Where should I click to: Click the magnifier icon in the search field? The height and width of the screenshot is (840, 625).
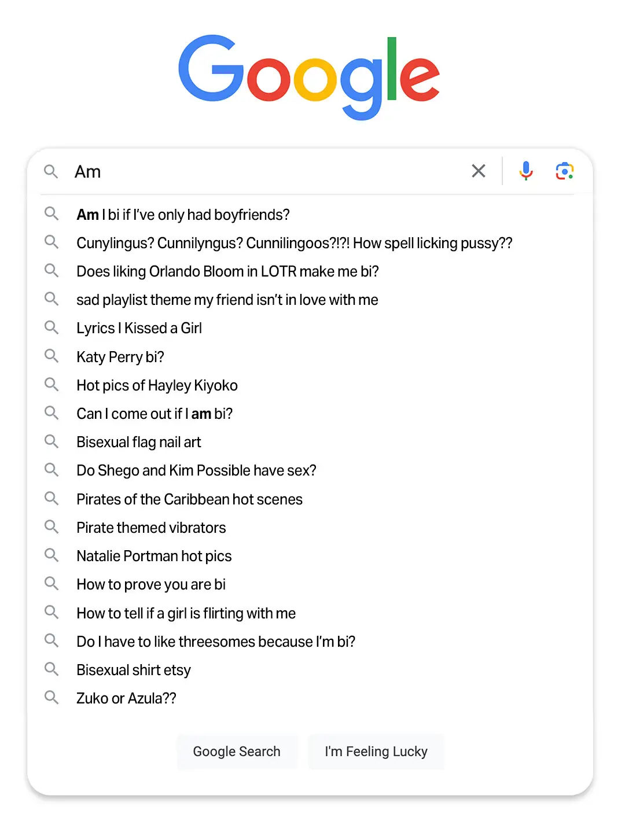click(51, 171)
